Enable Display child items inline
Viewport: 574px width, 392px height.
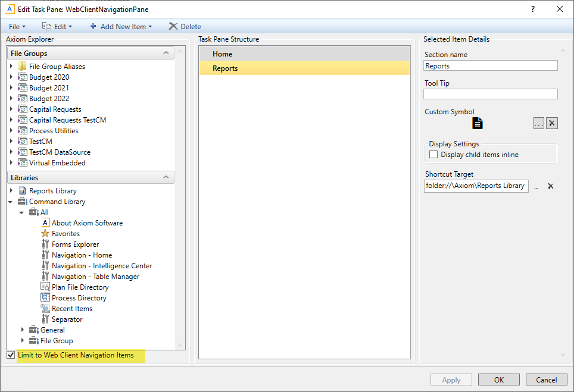[x=433, y=155]
